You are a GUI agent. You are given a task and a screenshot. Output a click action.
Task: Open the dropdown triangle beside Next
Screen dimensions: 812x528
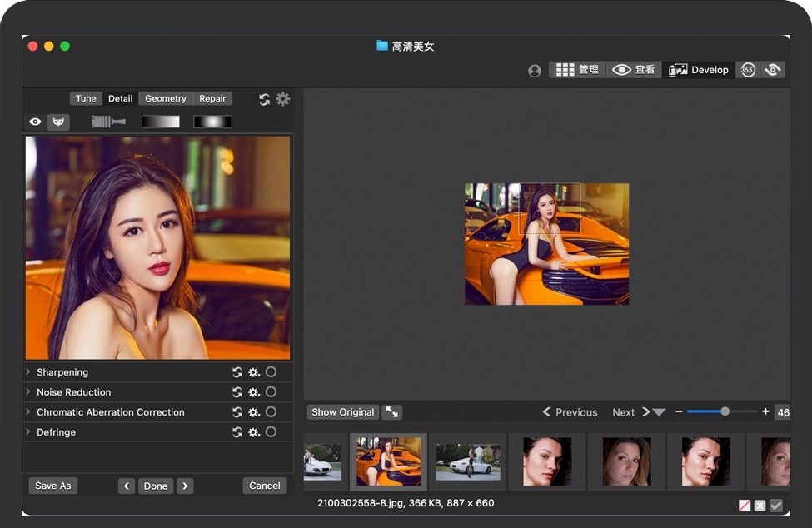tap(659, 412)
